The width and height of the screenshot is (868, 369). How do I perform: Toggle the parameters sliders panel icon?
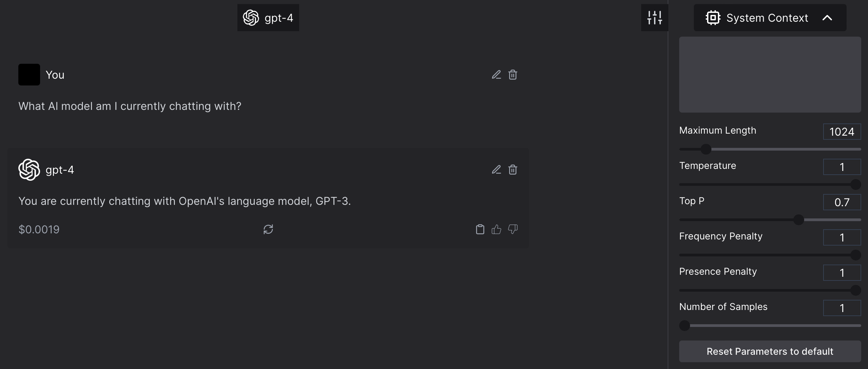point(655,18)
